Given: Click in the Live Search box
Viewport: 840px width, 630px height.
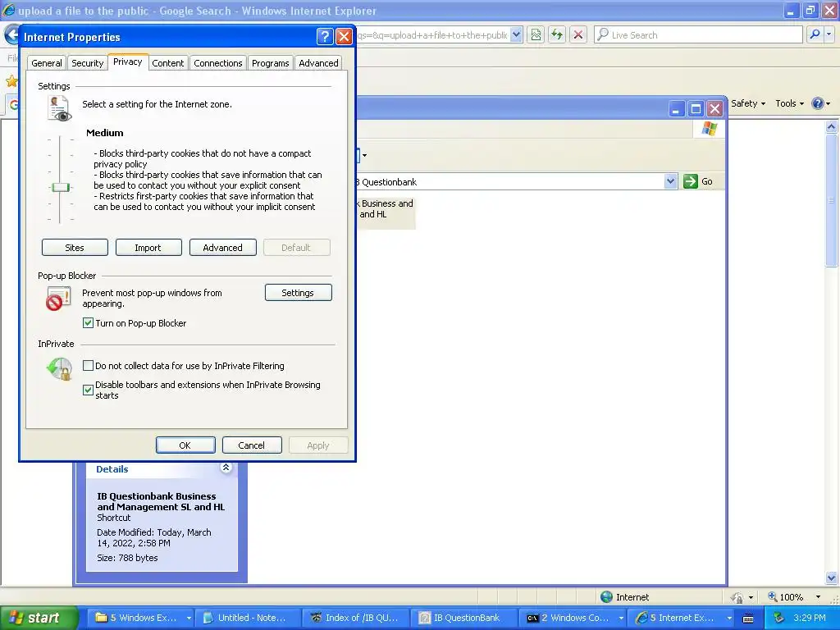Looking at the screenshot, I should (x=698, y=34).
